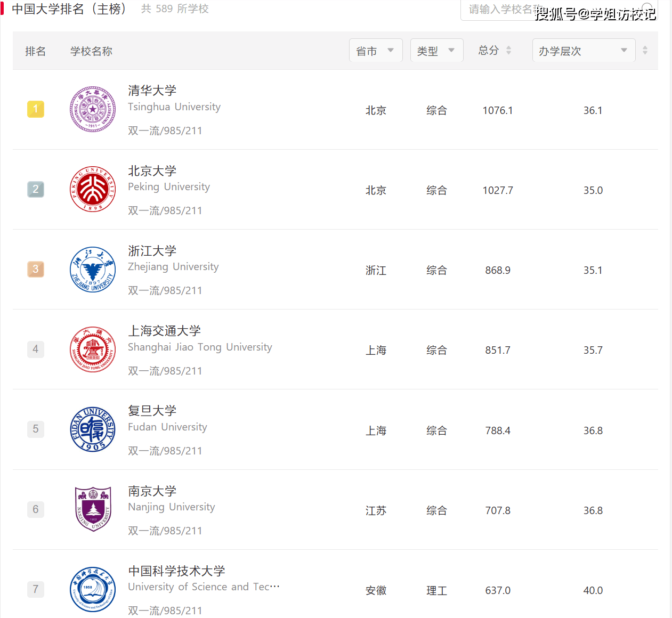Viewport: 672px width, 618px height.
Task: Click the 中国大学排名（主榜）title
Action: coord(69,9)
